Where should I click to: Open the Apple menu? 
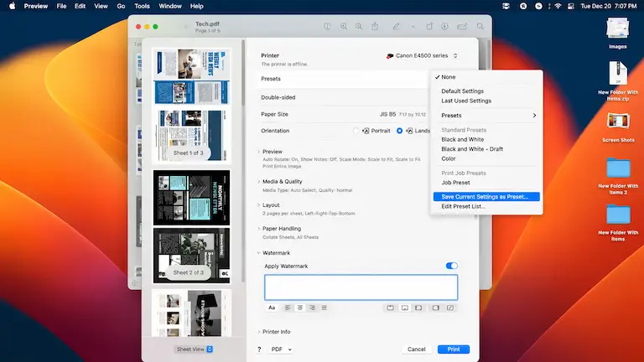point(12,6)
